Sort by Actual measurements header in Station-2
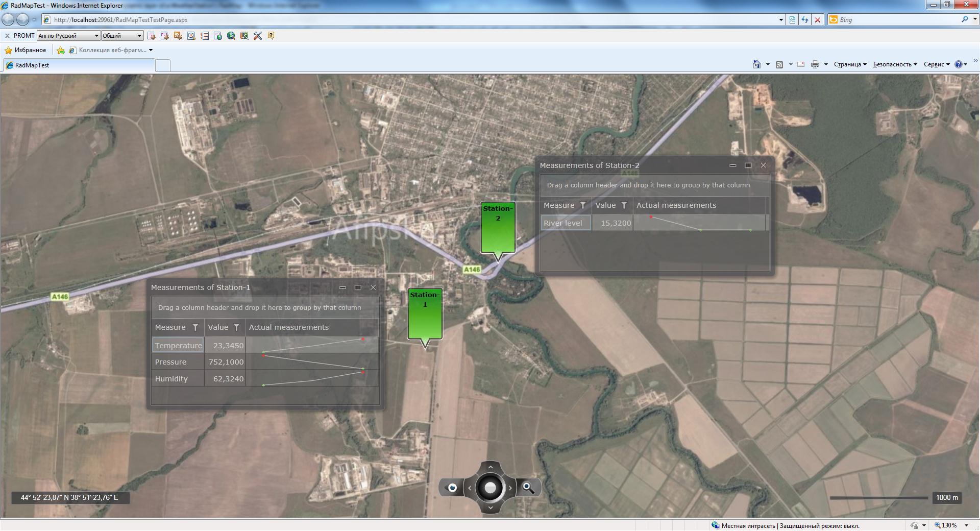The image size is (980, 531). (676, 205)
